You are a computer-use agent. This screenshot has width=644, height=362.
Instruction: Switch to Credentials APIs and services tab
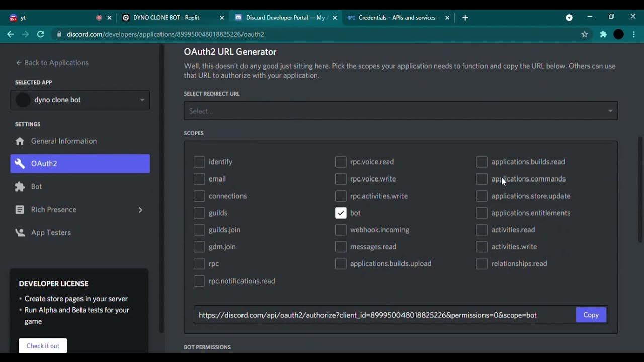point(397,18)
